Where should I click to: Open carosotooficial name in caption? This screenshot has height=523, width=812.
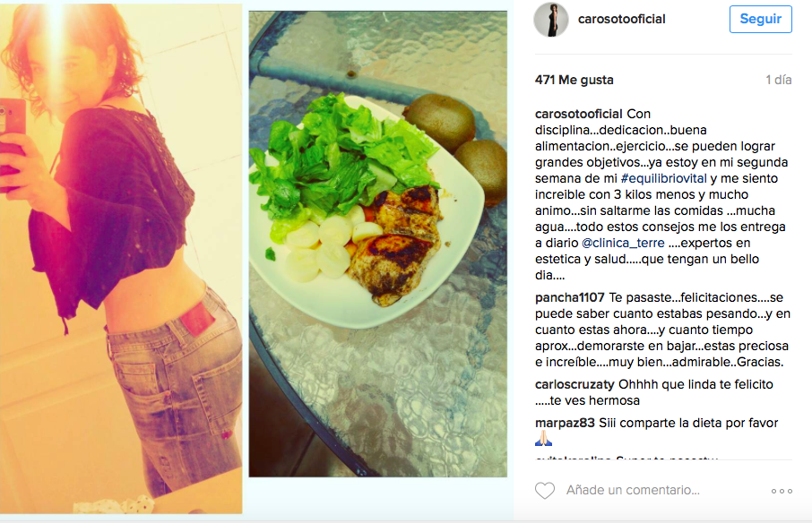(x=578, y=114)
